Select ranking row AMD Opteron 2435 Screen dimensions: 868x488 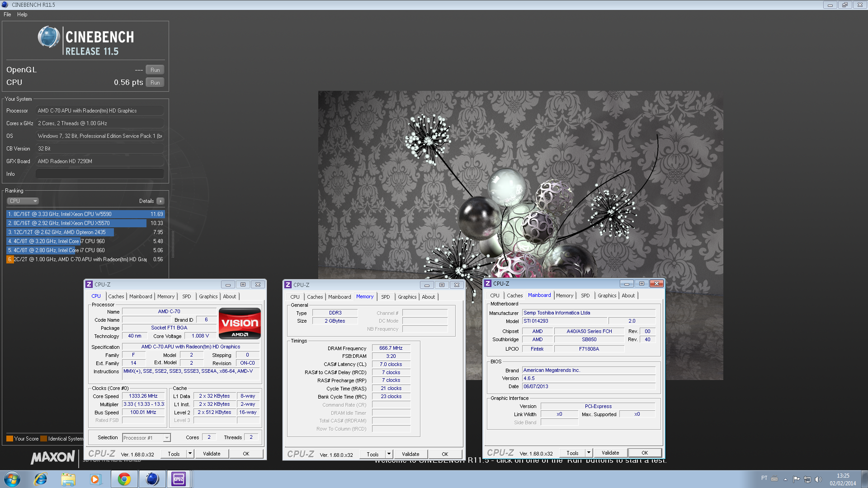[x=85, y=232]
